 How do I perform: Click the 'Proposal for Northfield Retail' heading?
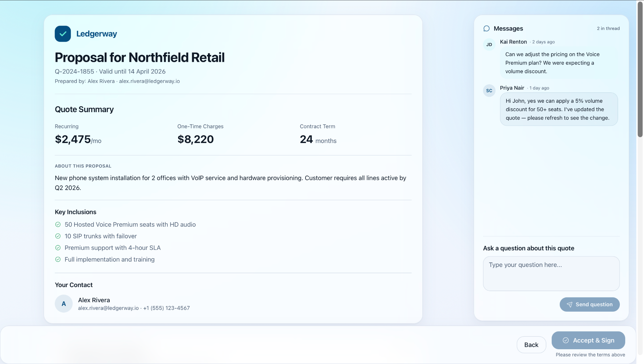click(140, 57)
